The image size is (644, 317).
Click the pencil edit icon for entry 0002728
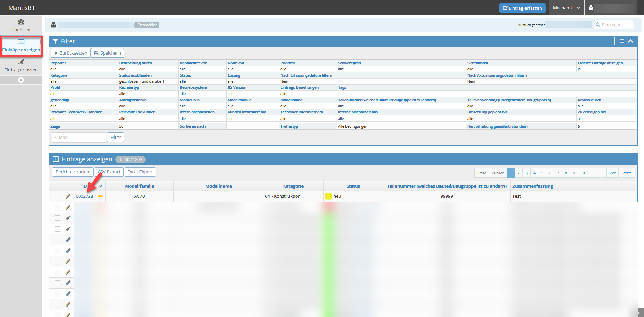68,196
